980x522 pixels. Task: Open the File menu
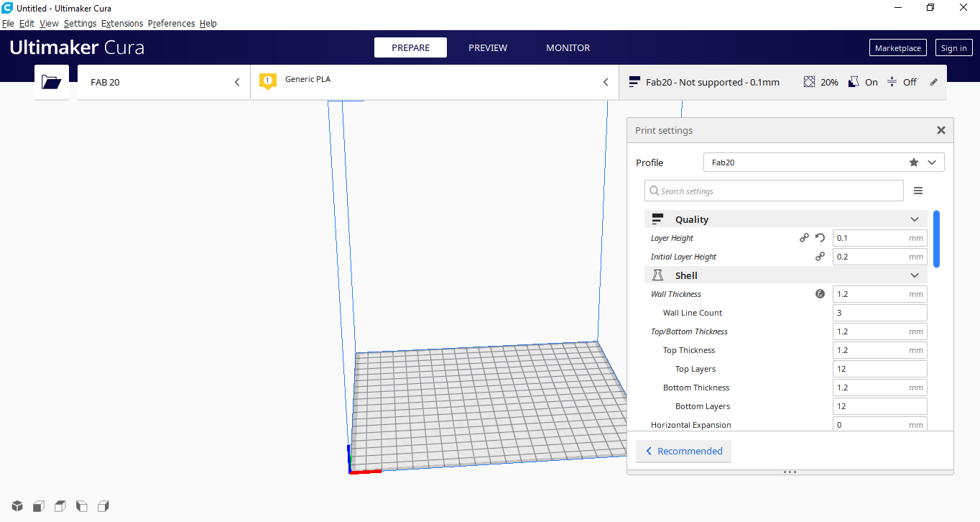pos(8,24)
